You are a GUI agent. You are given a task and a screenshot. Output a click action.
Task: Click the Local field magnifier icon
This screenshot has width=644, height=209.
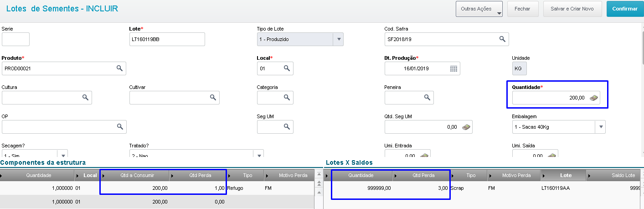287,68
